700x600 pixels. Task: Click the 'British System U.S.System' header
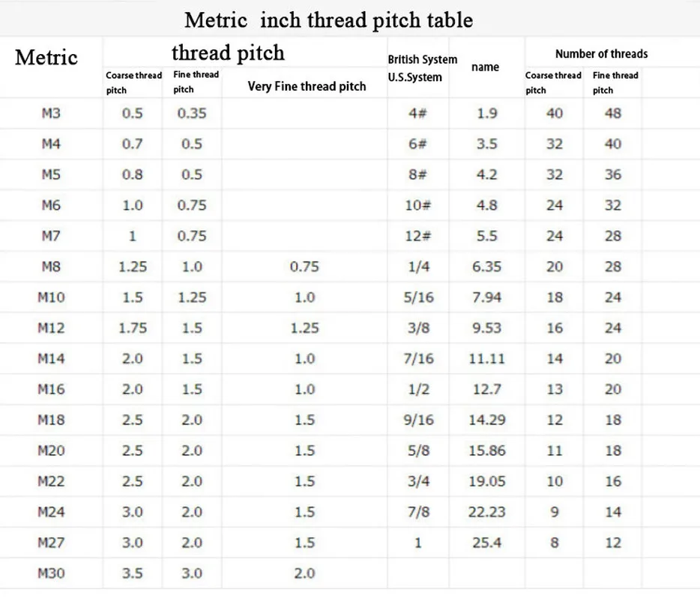(x=421, y=68)
